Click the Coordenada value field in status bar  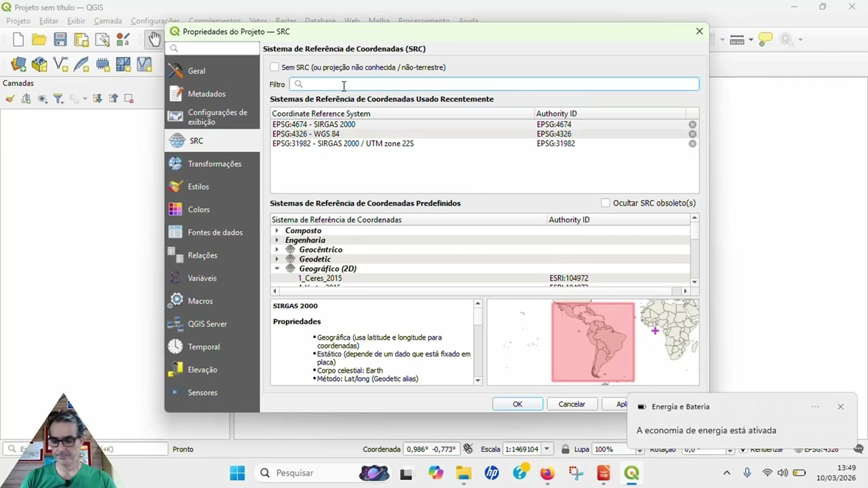tap(431, 449)
